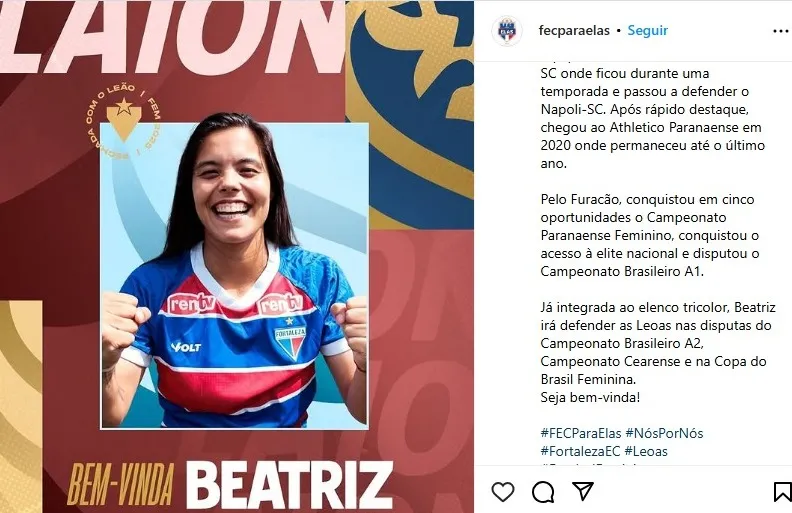
Task: Open the #FECParaElas hashtag
Action: (581, 433)
